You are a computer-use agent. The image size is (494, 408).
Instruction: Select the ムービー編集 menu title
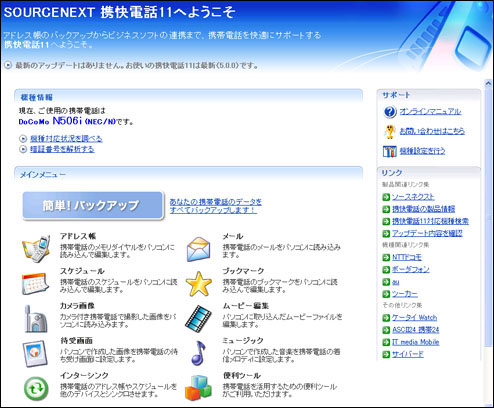point(245,306)
